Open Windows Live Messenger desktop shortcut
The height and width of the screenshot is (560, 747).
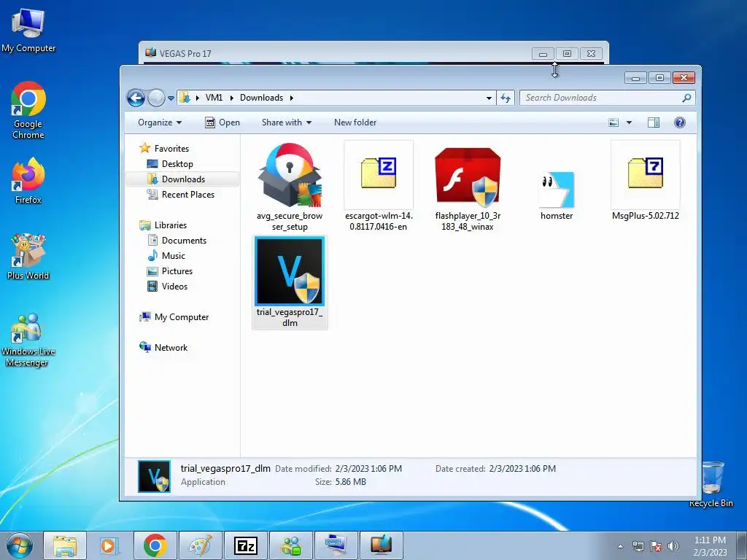coord(28,340)
